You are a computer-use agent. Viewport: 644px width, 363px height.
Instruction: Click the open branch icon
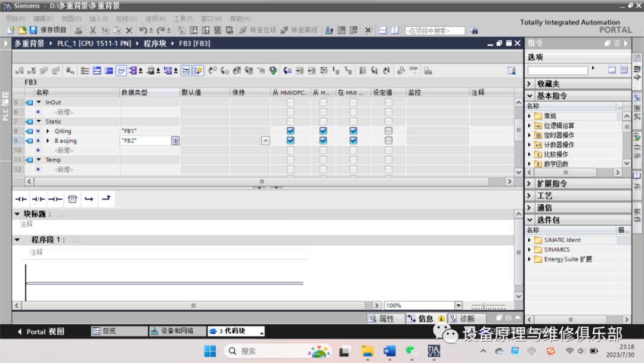(89, 199)
